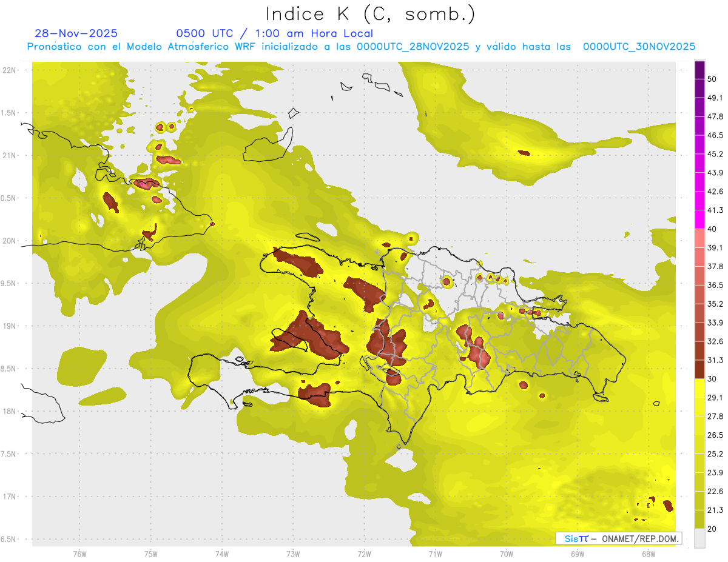Click the latitude axis label "17N"
728x562 pixels.
(x=9, y=497)
